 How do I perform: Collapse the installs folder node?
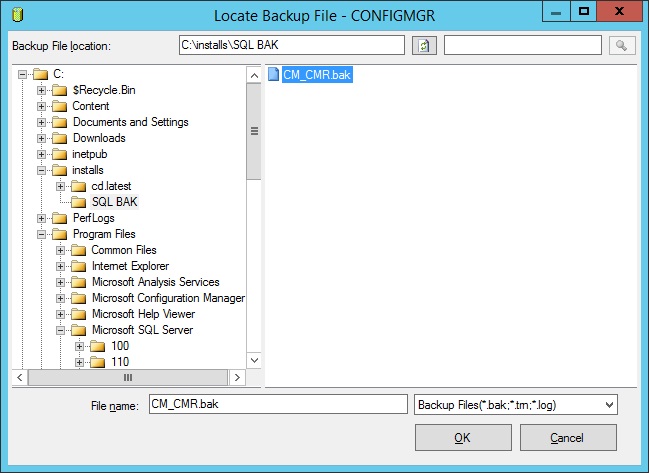point(42,170)
